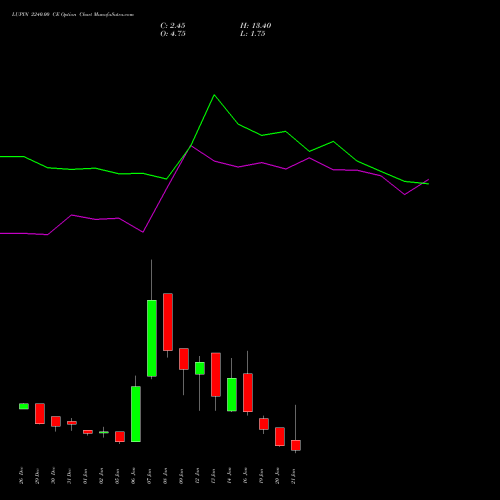
Task: Click the lowest dip of the purple line near 06 Jan
Action: point(143,232)
